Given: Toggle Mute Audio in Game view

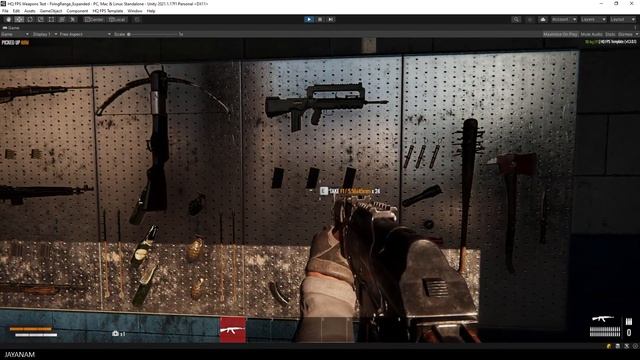Looking at the screenshot, I should tap(591, 34).
